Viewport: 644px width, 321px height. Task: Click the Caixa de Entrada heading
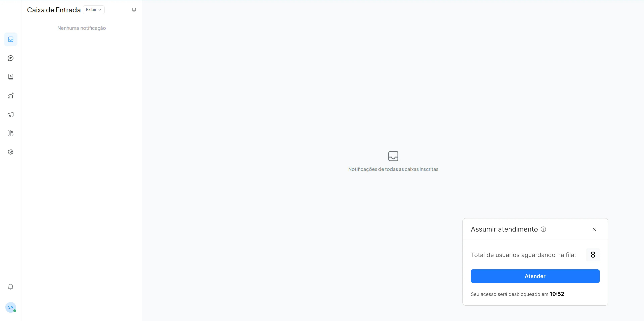tap(54, 10)
